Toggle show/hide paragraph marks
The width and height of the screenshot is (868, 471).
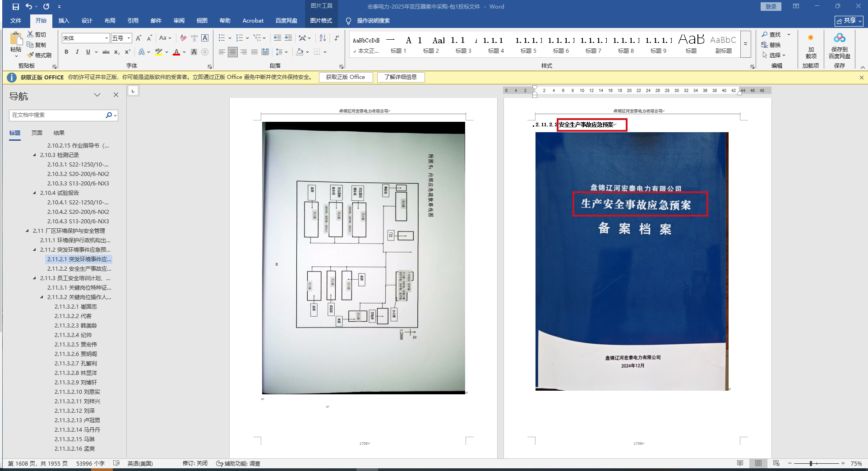[x=337, y=38]
